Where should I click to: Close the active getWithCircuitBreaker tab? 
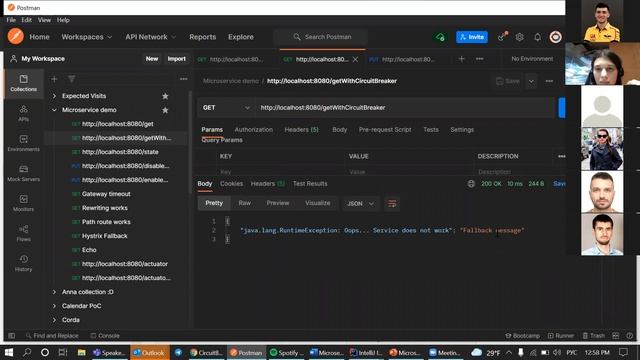356,59
